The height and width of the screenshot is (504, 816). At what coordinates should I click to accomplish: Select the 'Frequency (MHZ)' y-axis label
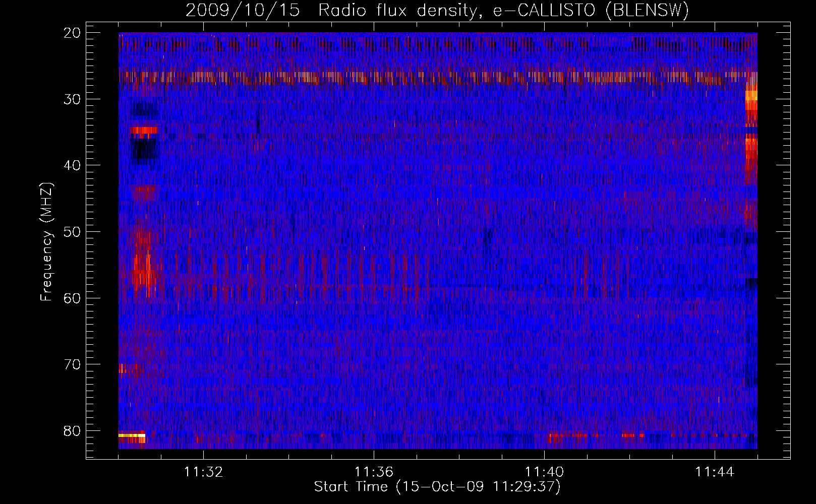(46, 242)
